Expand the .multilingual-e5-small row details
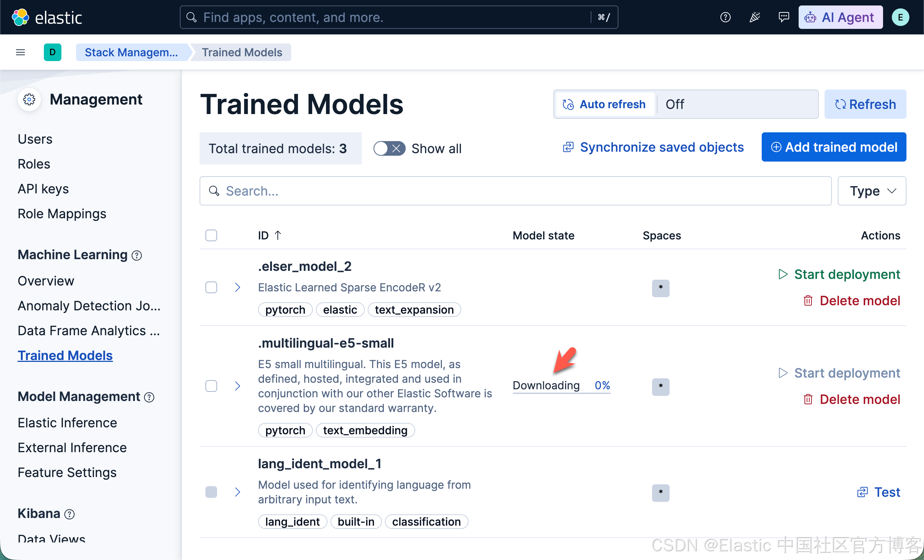Viewport: 924px width, 560px height. pos(237,386)
